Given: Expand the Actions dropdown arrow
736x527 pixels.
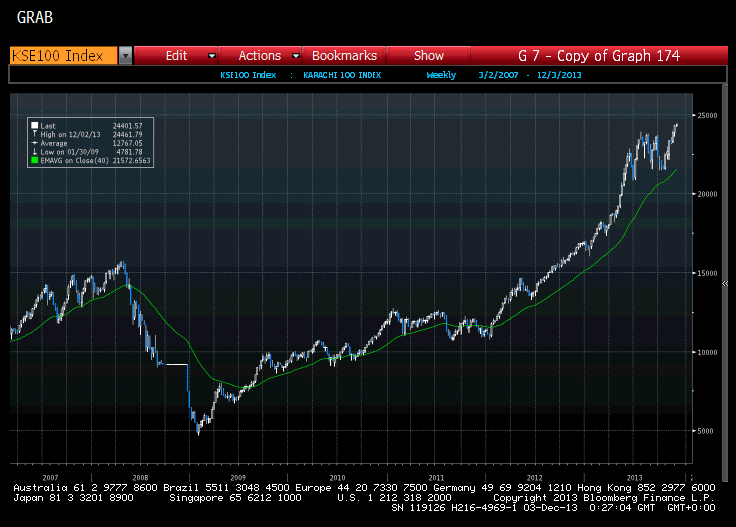Looking at the screenshot, I should 296,56.
